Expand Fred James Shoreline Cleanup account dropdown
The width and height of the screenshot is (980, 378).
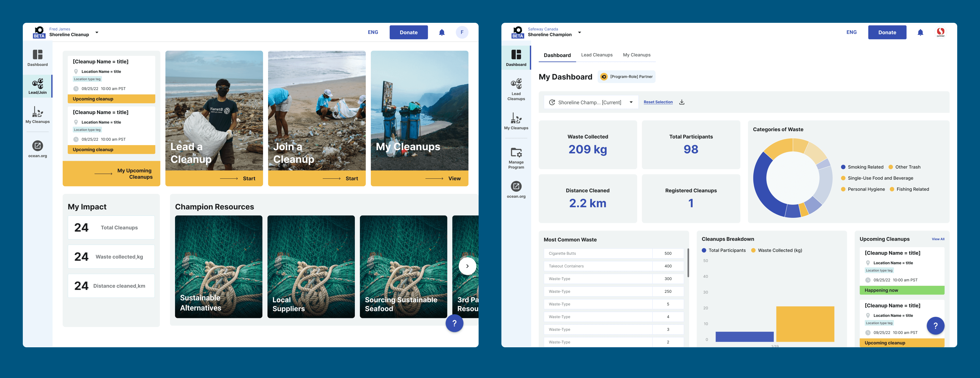(x=97, y=32)
